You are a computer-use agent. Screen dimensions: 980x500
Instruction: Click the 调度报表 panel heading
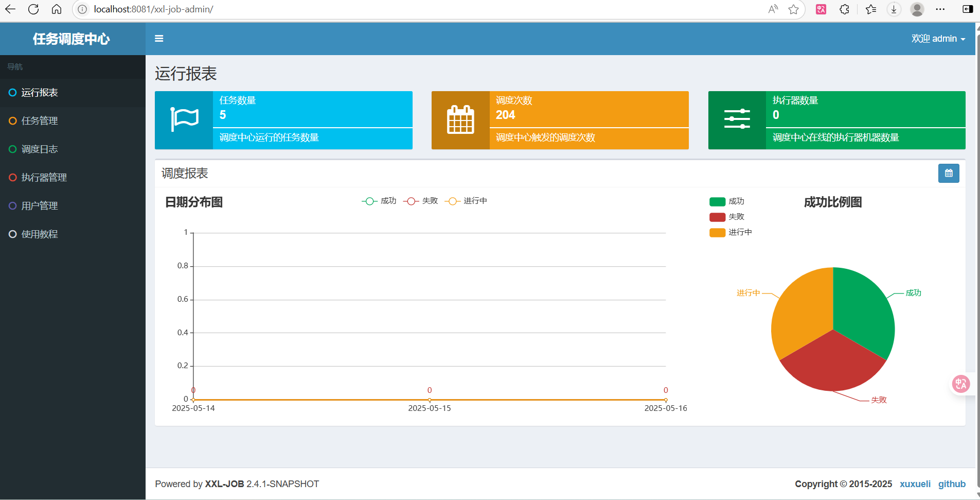185,173
